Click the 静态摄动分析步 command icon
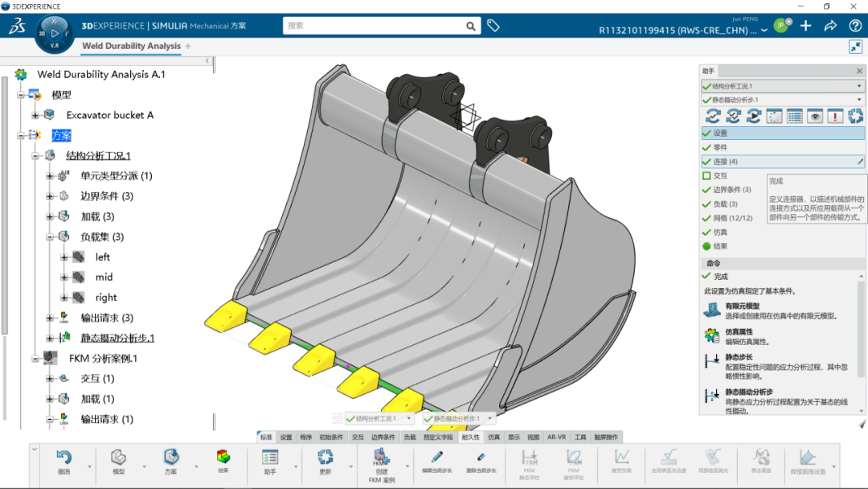This screenshot has height=489, width=868. tap(712, 396)
